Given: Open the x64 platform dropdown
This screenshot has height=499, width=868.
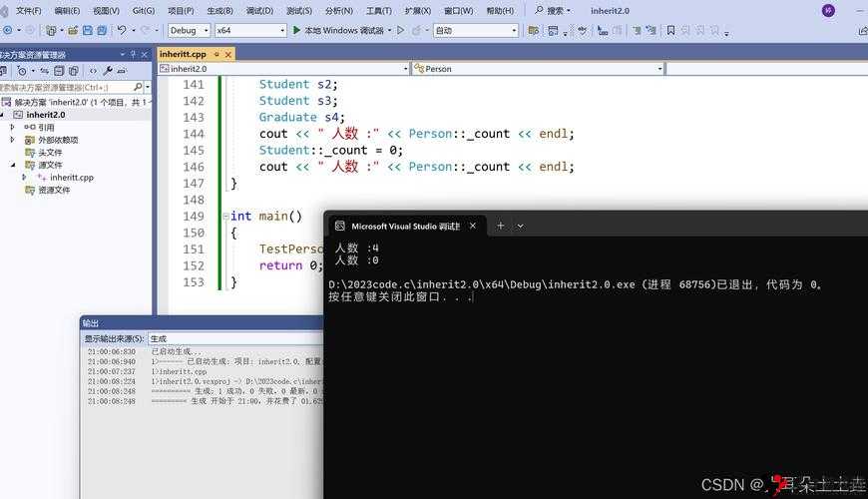Looking at the screenshot, I should [250, 31].
